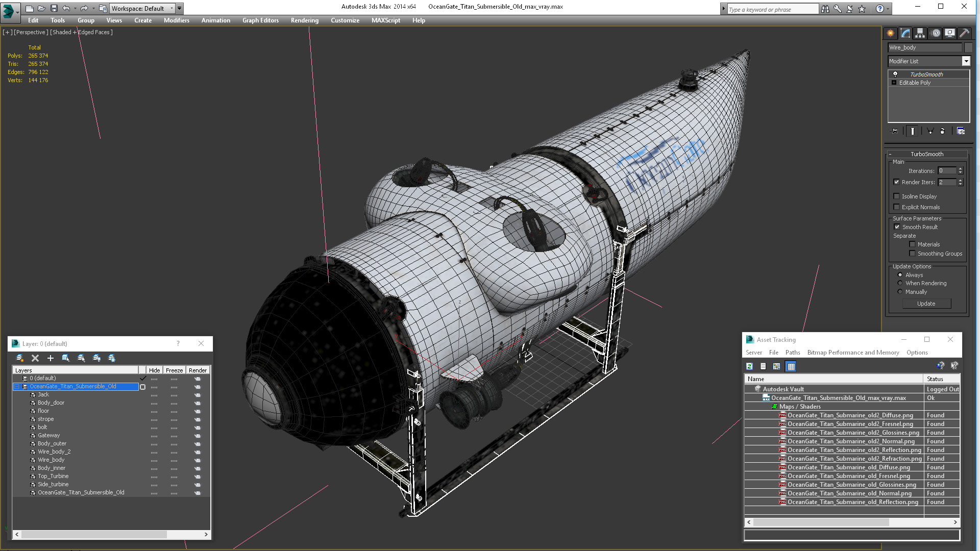Open the Rendering menu
This screenshot has height=551, width=980.
coord(305,20)
